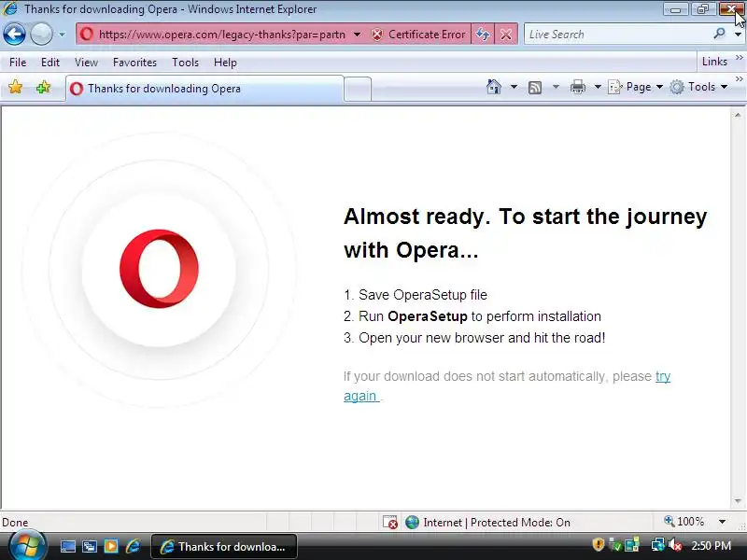Image resolution: width=747 pixels, height=560 pixels.
Task: Stop loading with the red X button
Action: [x=506, y=35]
